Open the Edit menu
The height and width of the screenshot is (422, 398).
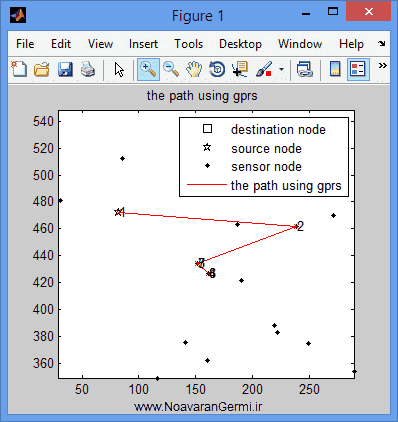click(x=61, y=44)
